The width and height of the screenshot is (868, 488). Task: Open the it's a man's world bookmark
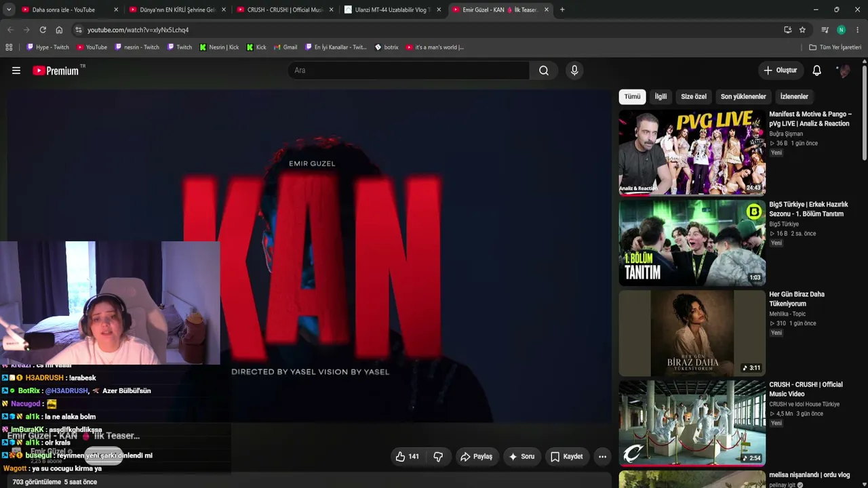click(x=435, y=47)
